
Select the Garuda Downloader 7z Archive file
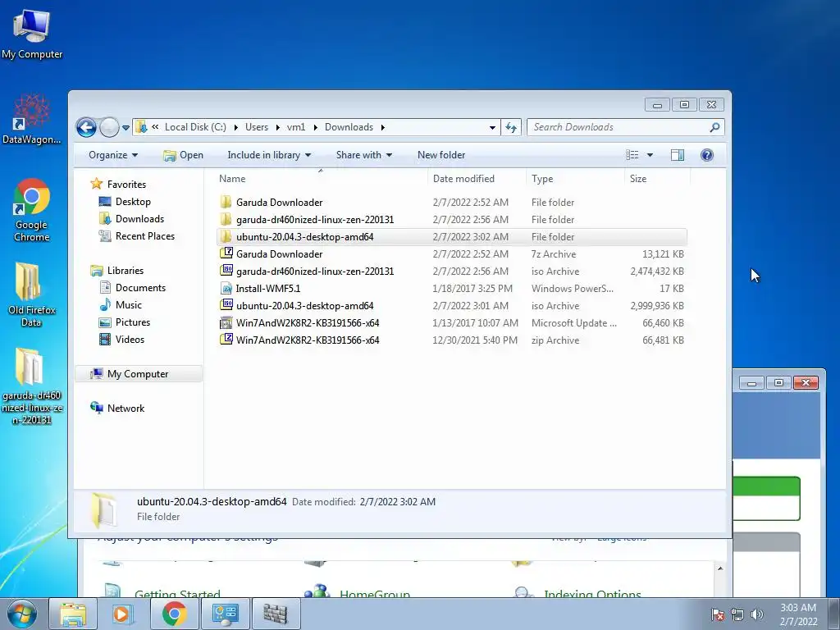point(452,254)
